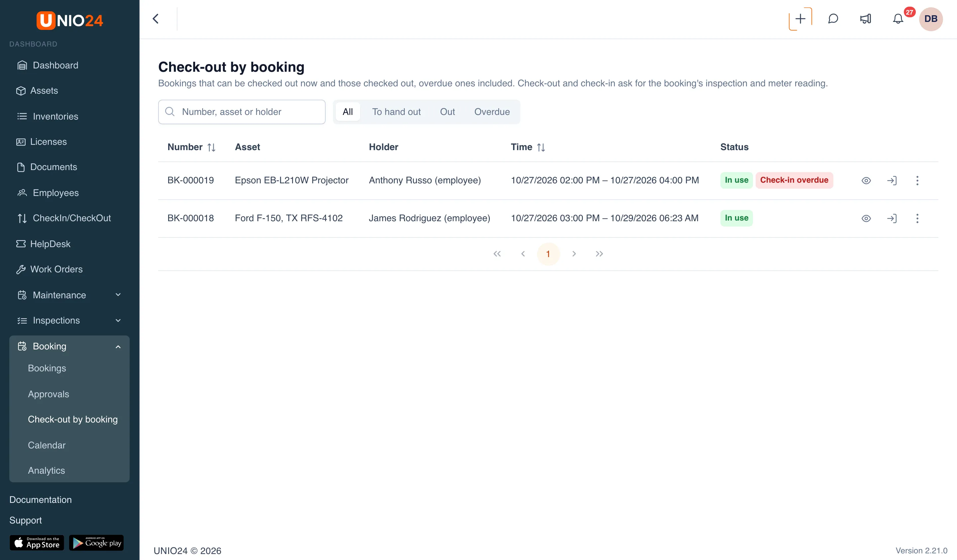Select the To hand out tab
Viewport: 957px width, 560px height.
click(396, 112)
